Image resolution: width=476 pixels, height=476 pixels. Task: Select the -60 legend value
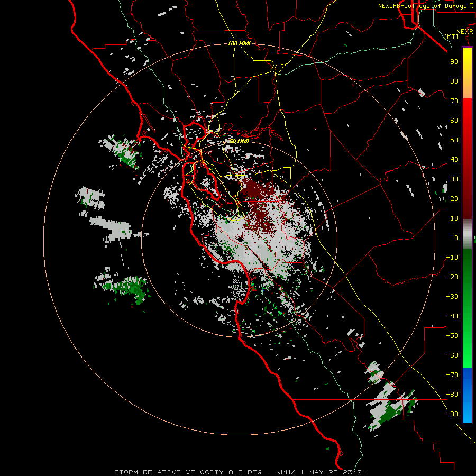452,355
